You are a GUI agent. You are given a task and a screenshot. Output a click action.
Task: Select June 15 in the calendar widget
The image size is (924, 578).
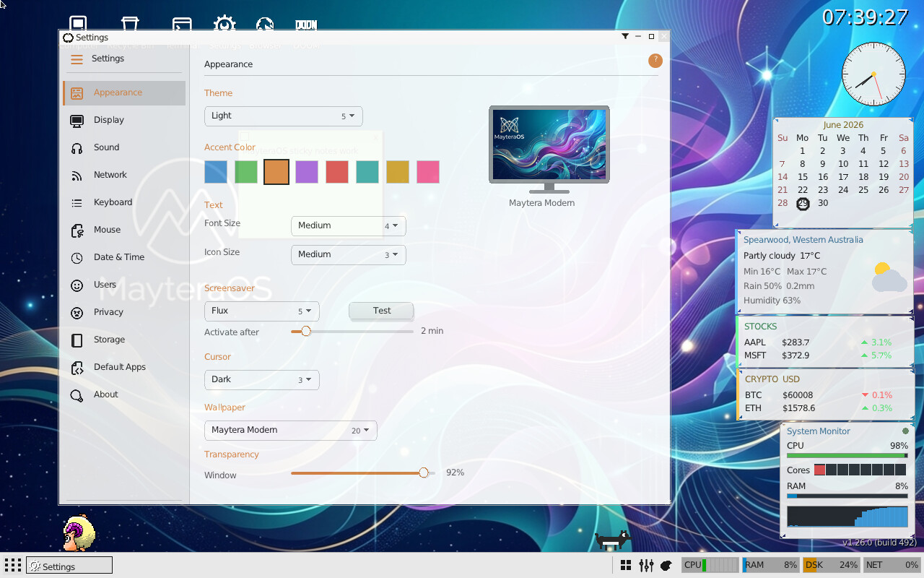coord(803,177)
